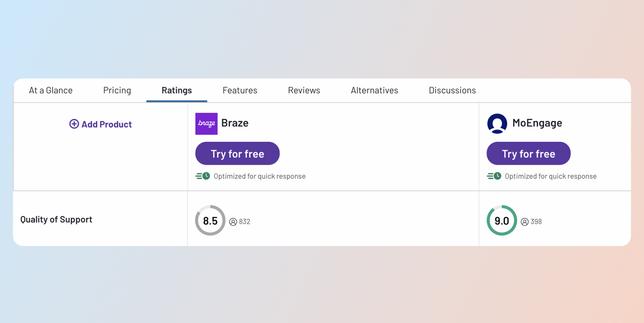Click the reviewer icon beside 832
644x323 pixels.
[233, 222]
